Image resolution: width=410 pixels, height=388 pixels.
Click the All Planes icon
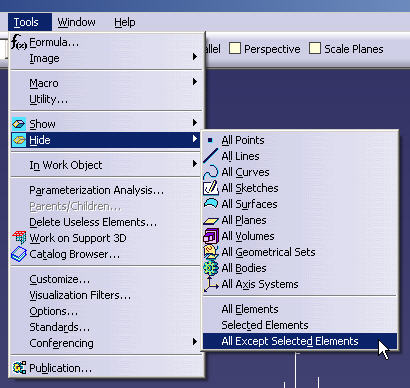coord(211,221)
